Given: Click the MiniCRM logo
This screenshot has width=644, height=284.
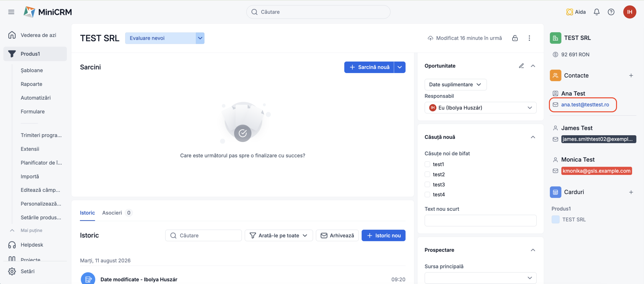Looking at the screenshot, I should [x=48, y=12].
